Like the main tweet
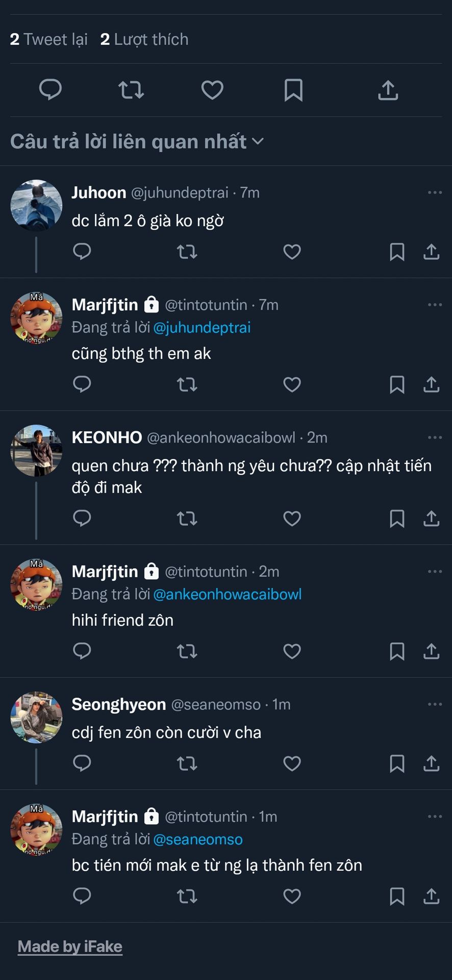Screen dimensions: 452x980 (x=212, y=90)
